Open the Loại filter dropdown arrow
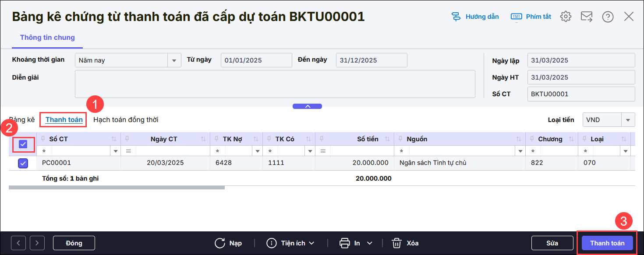Viewport: 644px width, 255px height. point(625,151)
